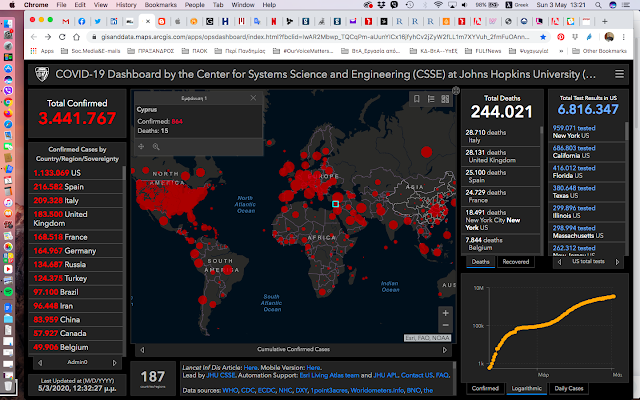
Task: Previous arrow beside US total tests
Action: tap(560, 262)
